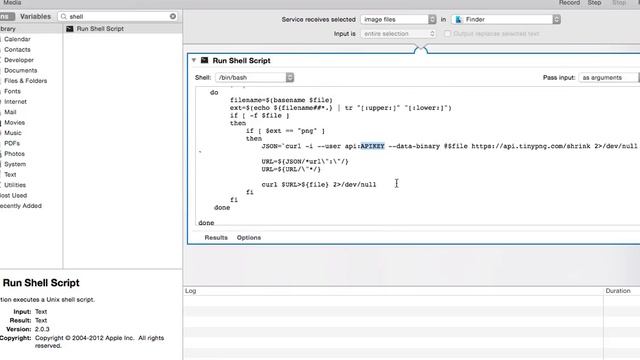This screenshot has height=360, width=640.
Task: Select the Documents library category
Action: coord(20,70)
